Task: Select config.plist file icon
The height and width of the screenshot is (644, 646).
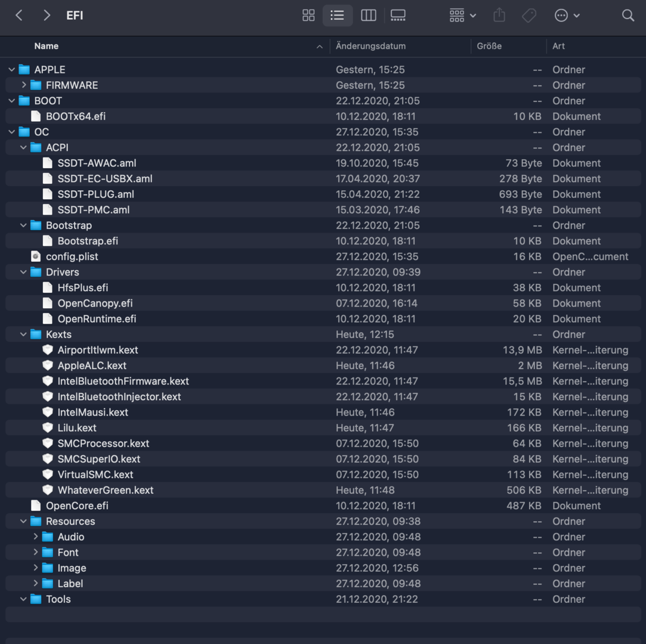Action: tap(36, 256)
